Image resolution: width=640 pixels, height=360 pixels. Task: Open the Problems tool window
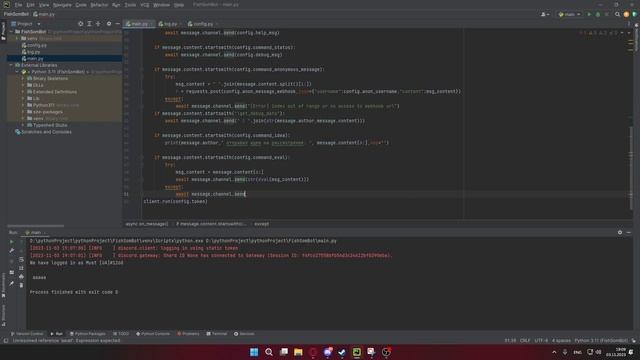click(188, 333)
